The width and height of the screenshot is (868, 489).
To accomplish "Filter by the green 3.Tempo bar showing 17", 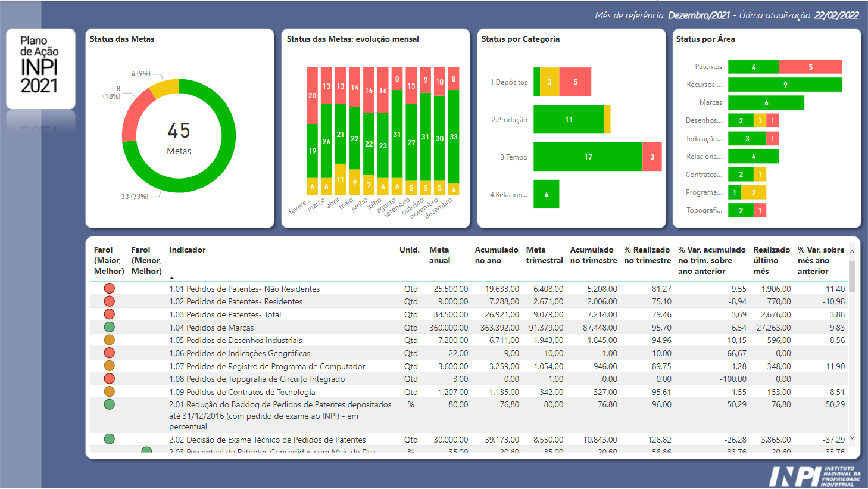I will (588, 157).
